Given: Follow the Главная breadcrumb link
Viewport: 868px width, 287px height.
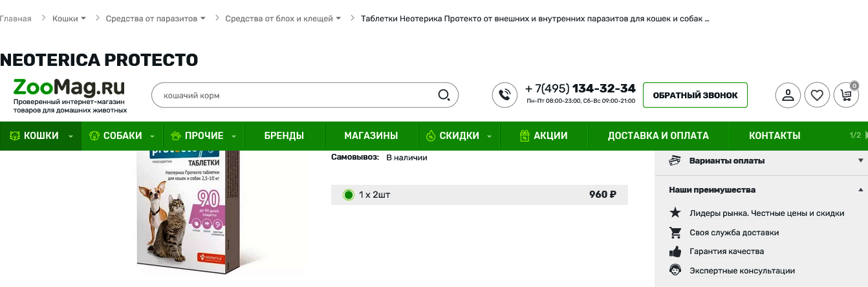Looking at the screenshot, I should pyautogui.click(x=16, y=19).
